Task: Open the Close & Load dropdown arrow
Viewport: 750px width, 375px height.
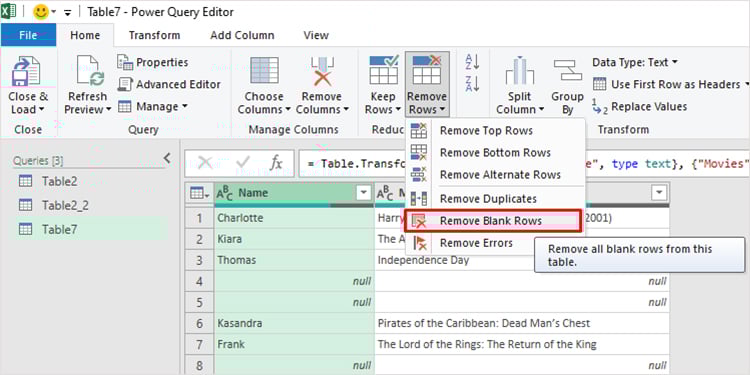Action: click(41, 110)
